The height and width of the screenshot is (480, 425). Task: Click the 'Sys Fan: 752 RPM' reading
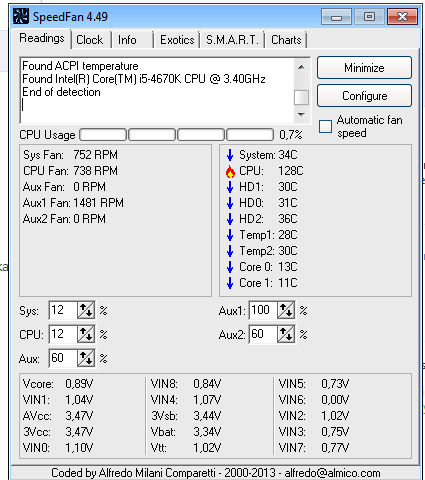tap(70, 155)
